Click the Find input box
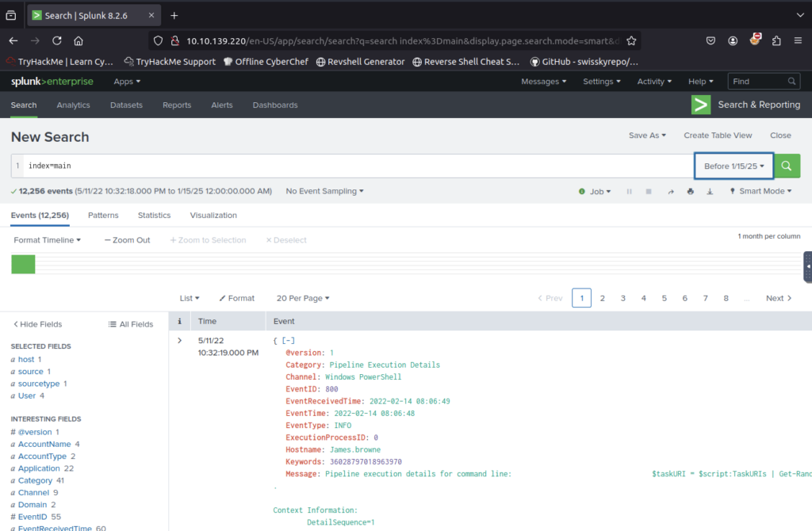Screen dimensions: 812x531 [764, 82]
